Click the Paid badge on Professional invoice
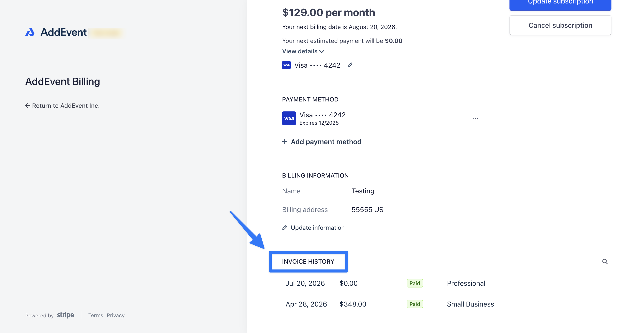 [415, 283]
